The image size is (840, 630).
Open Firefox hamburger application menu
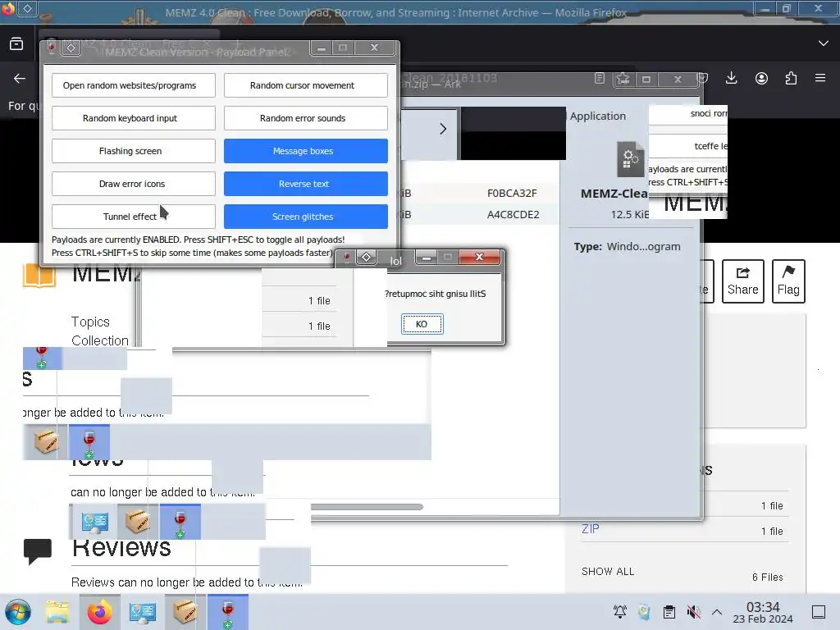pyautogui.click(x=820, y=78)
